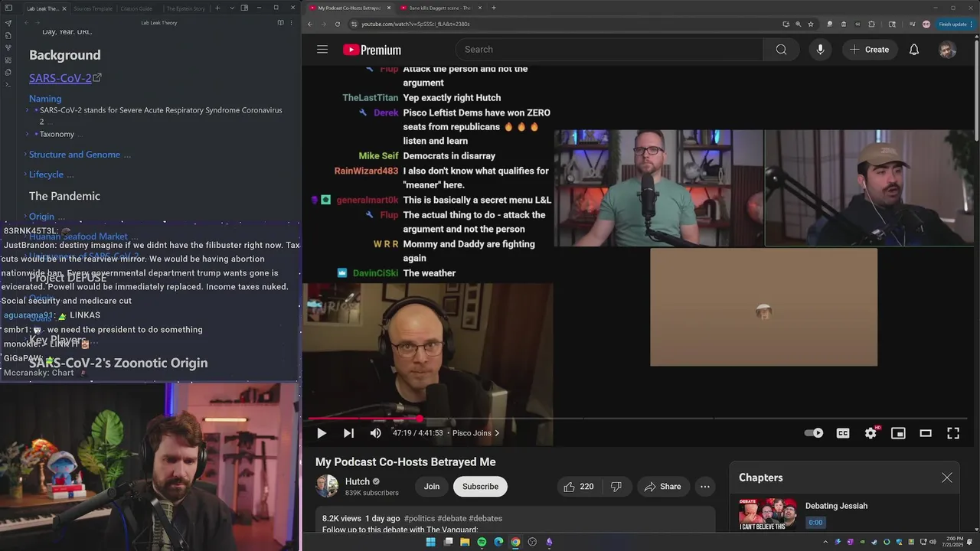Image resolution: width=980 pixels, height=551 pixels.
Task: Go back in Chrome history
Action: coord(310,24)
